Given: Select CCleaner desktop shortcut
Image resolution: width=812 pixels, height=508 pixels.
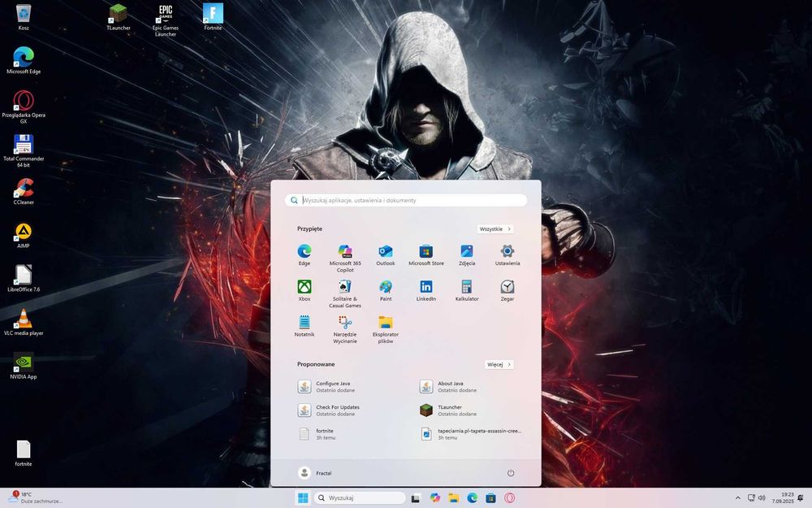Looking at the screenshot, I should (24, 191).
